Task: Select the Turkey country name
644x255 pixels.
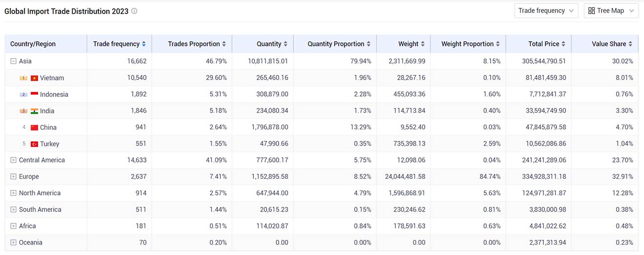Action: click(x=50, y=144)
